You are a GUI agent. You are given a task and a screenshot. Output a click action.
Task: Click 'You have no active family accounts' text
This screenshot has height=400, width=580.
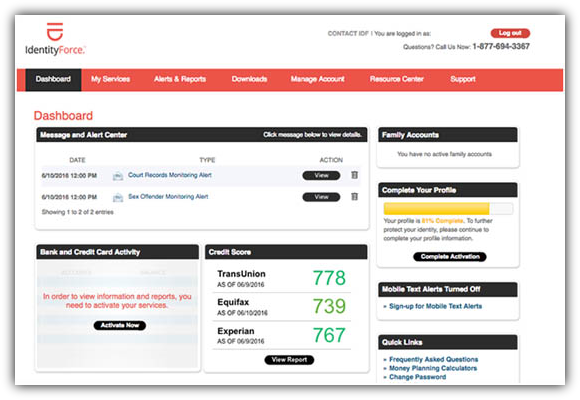444,154
